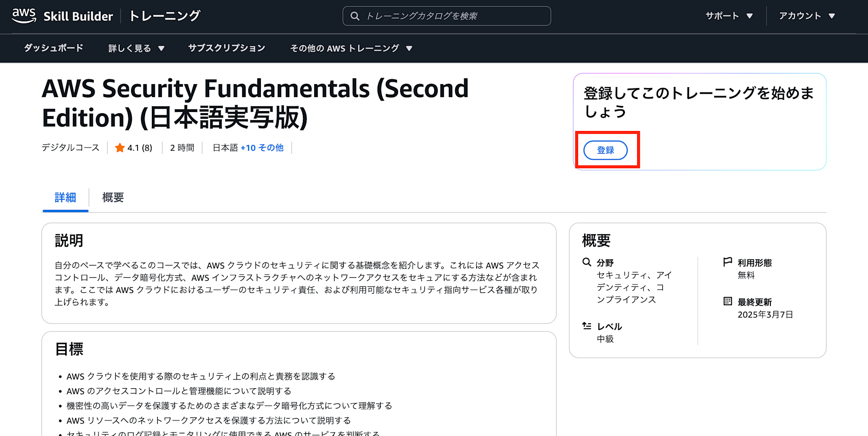Click the +10 その他 languages link

tap(262, 148)
